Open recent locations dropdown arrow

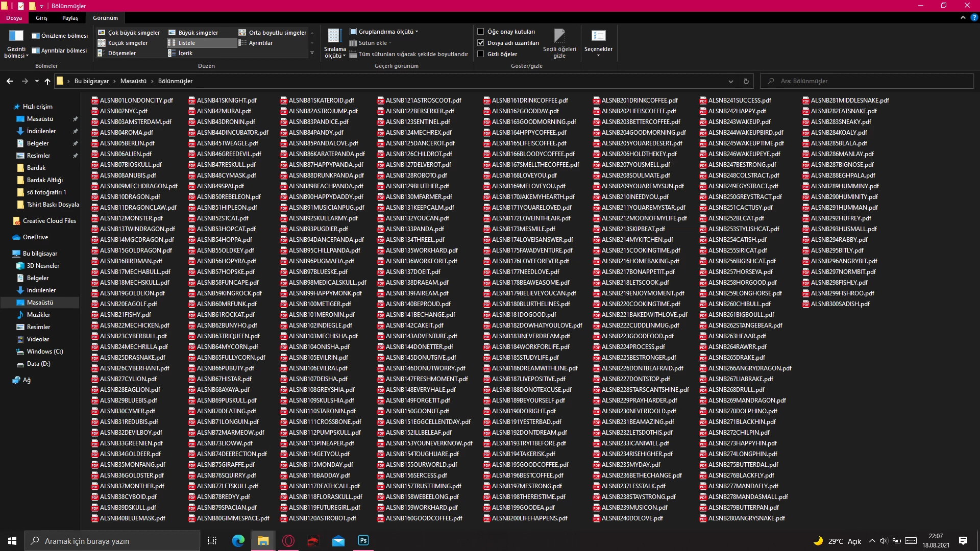37,81
